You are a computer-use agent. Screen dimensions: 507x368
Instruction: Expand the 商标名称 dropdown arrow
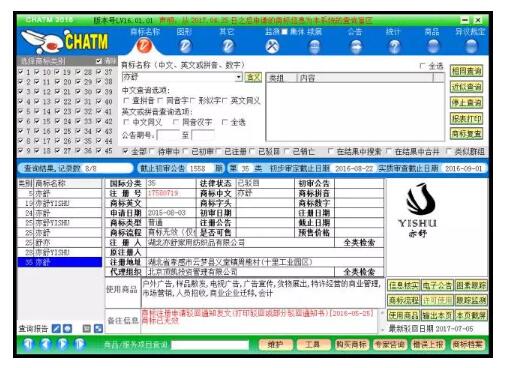(x=239, y=77)
